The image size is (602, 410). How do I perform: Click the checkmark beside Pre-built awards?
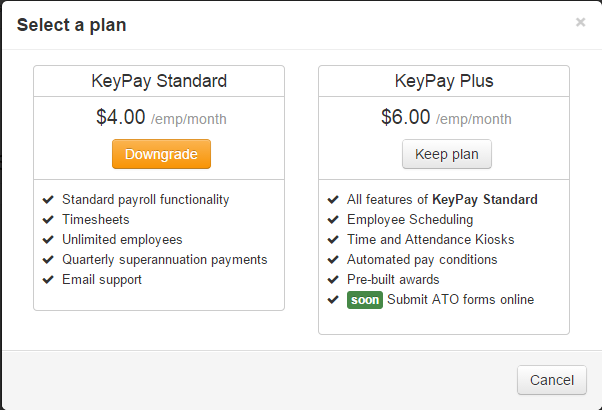333,279
